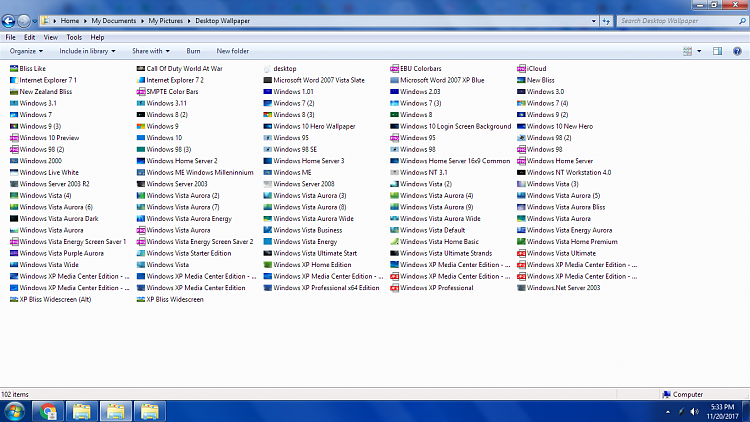750x422 pixels.
Task: Select Windows ME Windows Millennium file
Action: [195, 173]
